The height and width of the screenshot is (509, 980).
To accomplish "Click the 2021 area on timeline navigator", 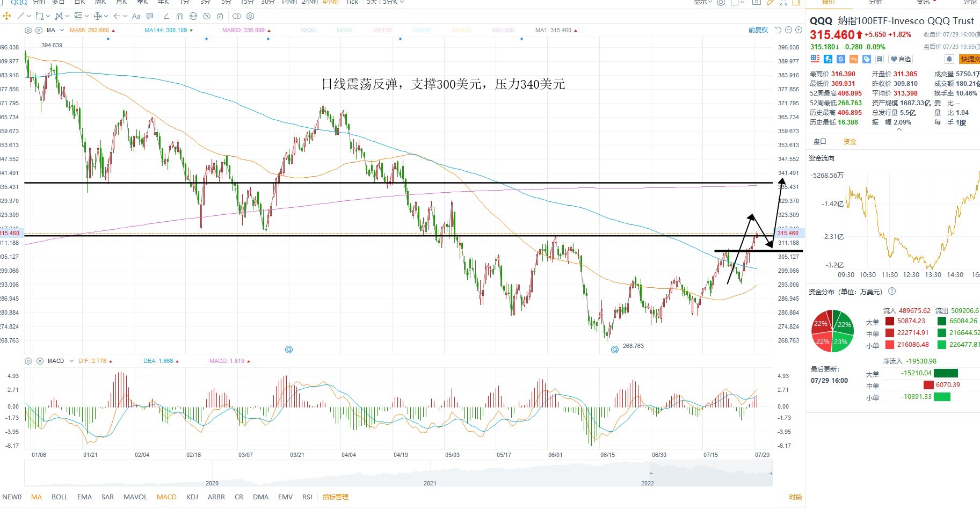I will point(430,483).
